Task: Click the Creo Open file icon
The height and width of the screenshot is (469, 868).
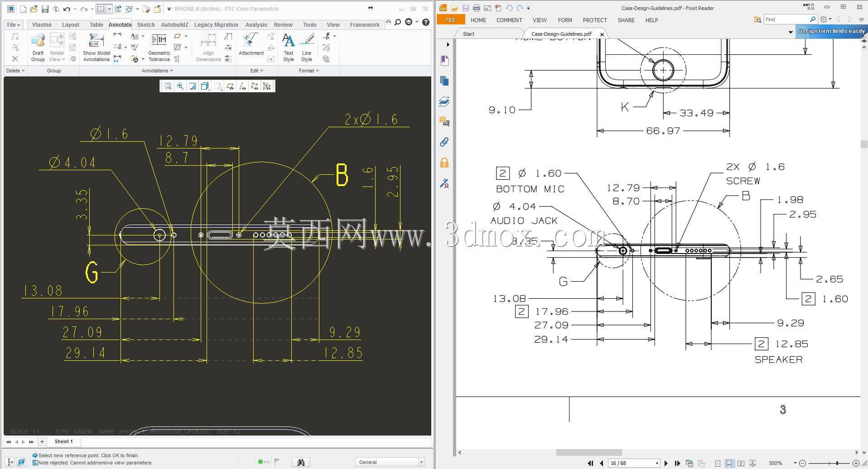Action: (x=34, y=9)
